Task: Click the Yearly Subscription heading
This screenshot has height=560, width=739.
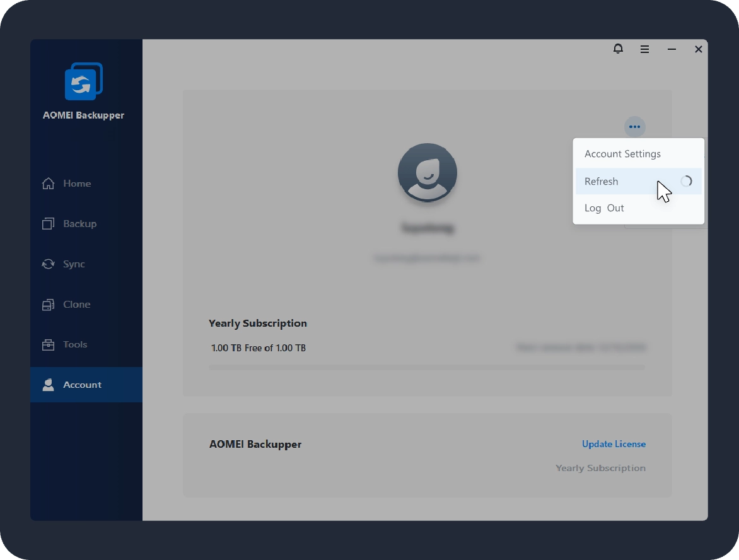Action: (x=258, y=324)
